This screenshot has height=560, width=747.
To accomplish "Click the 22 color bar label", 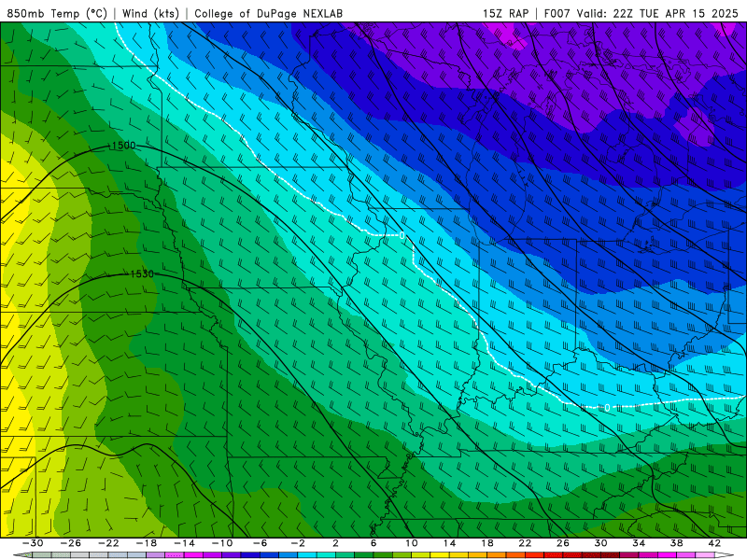I will tap(525, 543).
